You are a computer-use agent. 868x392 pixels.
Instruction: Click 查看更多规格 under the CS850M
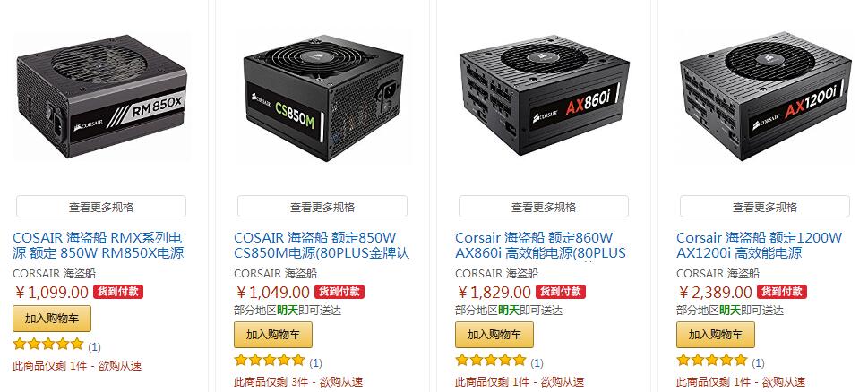(x=322, y=207)
